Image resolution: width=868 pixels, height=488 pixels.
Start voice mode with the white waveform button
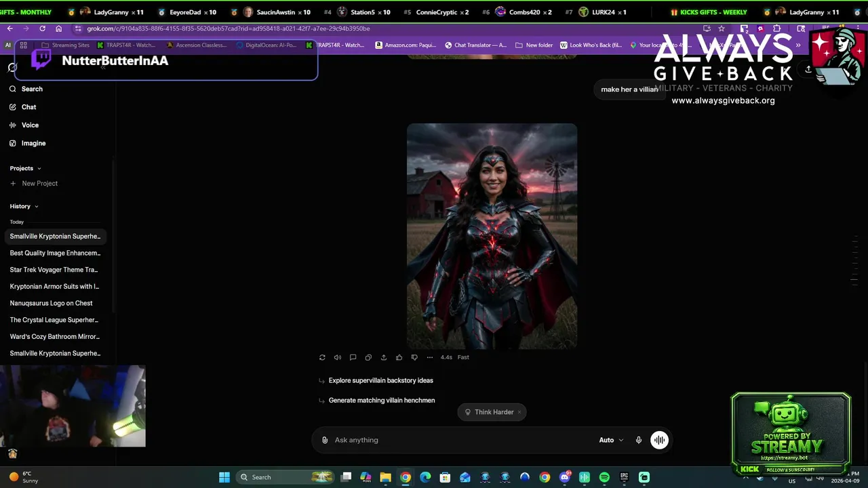pyautogui.click(x=659, y=440)
